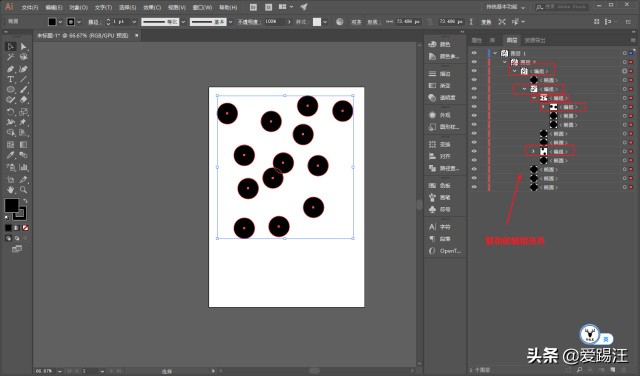Image resolution: width=640 pixels, height=376 pixels.
Task: Select the Pen tool in the toolbar
Action: click(x=11, y=69)
